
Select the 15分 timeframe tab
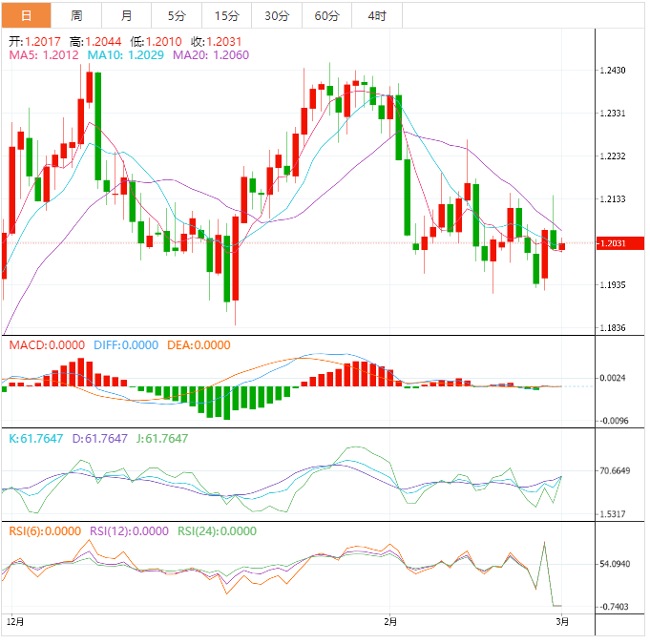pyautogui.click(x=227, y=15)
